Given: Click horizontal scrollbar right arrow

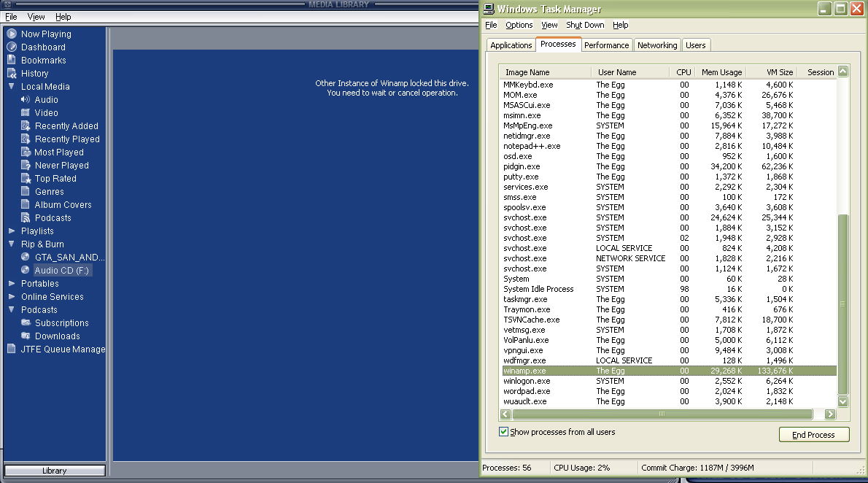Looking at the screenshot, I should tap(830, 414).
